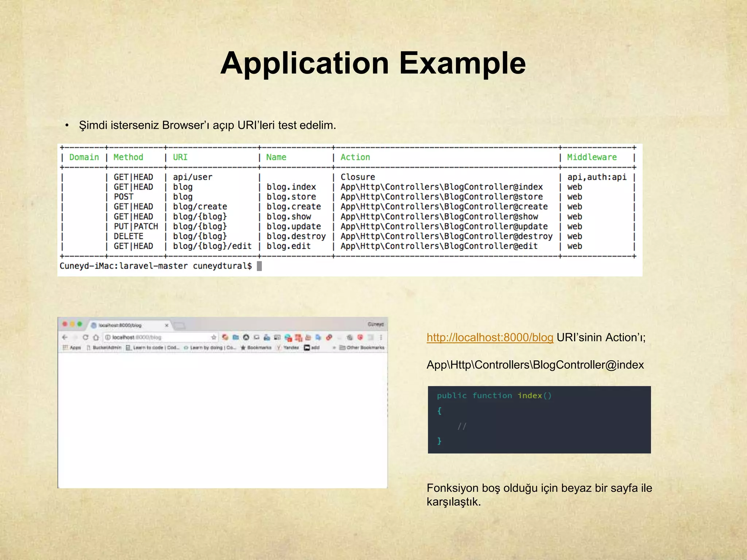
Task: Click the round black extension icon
Action: pyautogui.click(x=246, y=337)
